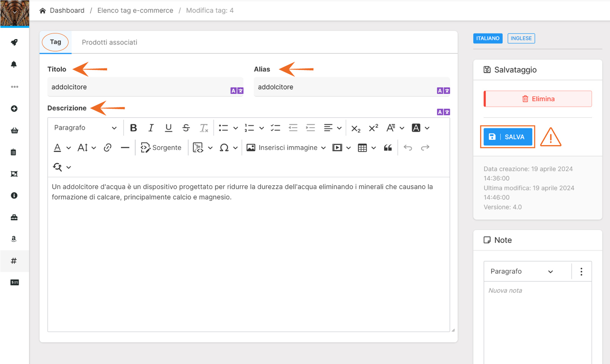Toggle Sorgente source code view

coord(161,148)
